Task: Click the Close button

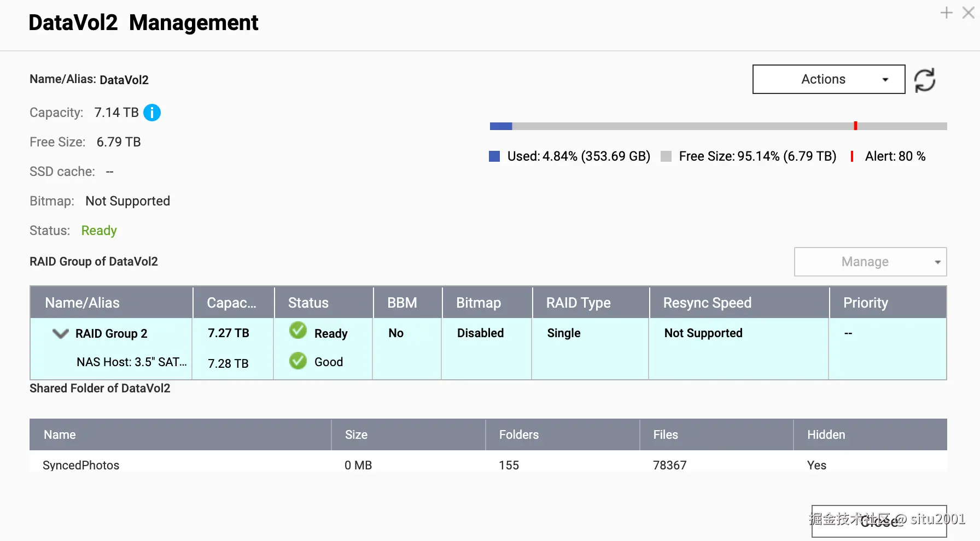Action: click(879, 521)
